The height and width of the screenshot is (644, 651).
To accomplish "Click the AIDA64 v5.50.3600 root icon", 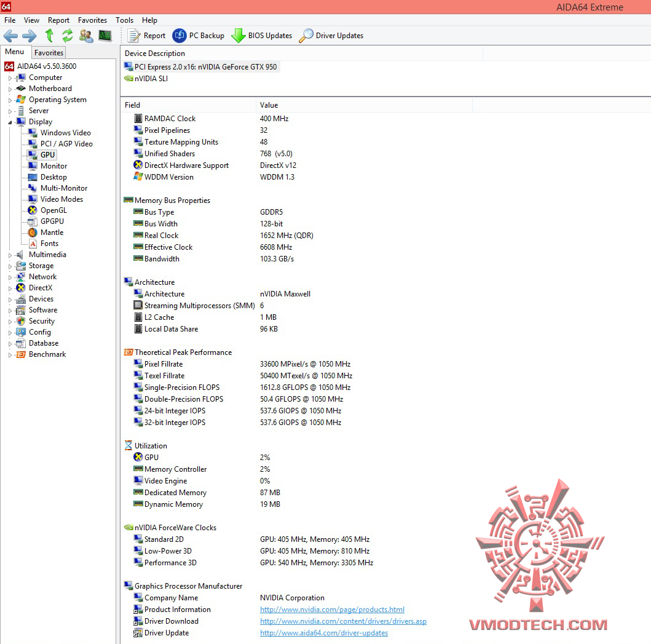I will 9,66.
